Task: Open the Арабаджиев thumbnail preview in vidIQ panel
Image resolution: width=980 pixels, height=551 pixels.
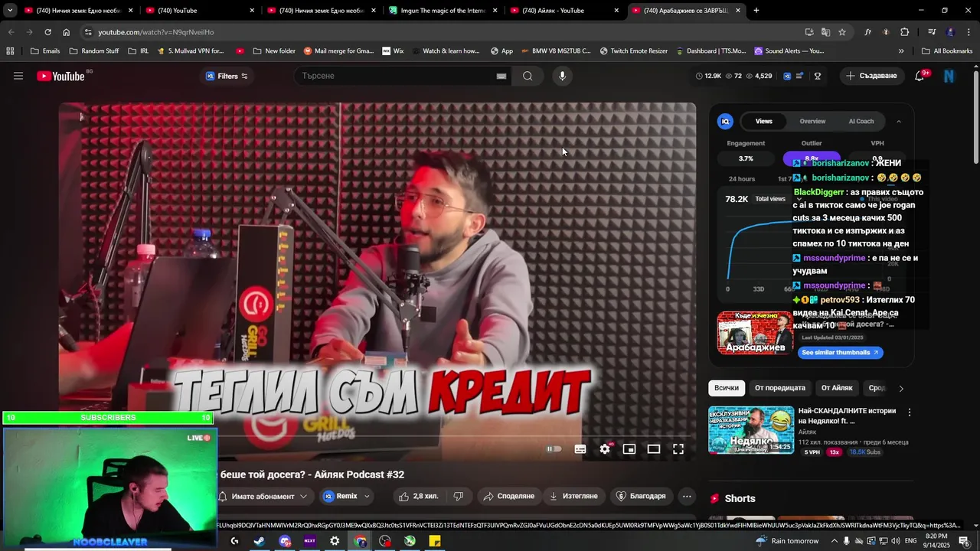Action: tap(755, 332)
